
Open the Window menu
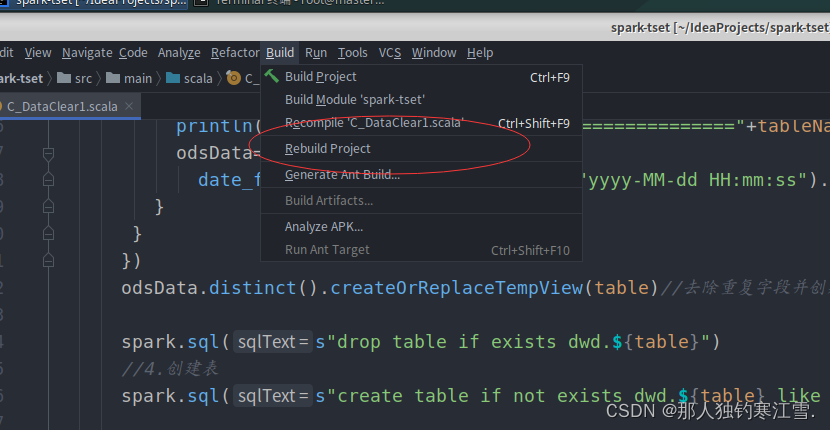(434, 53)
